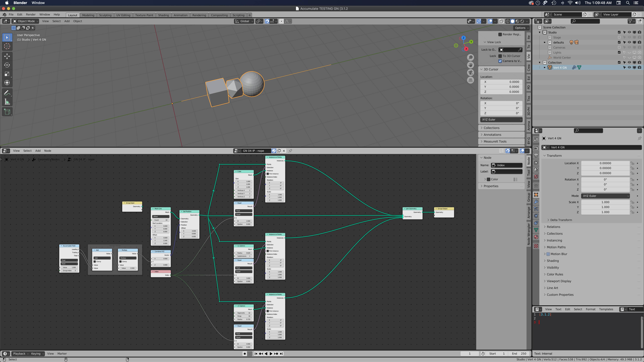Screen dimensions: 644x362
Task: Open the Output properties tab
Action: coord(536,155)
